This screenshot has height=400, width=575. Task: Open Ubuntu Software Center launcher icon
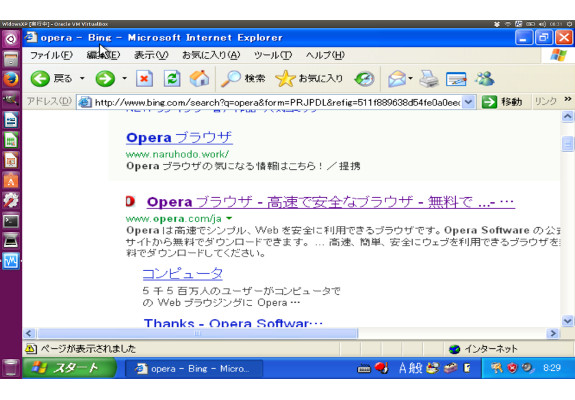pos(11,181)
